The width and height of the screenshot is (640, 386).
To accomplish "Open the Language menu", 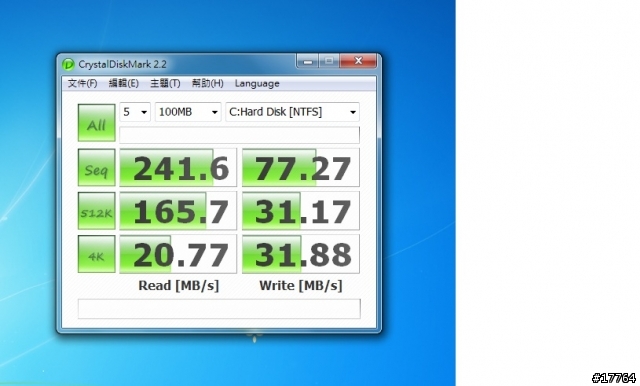I will tap(257, 83).
